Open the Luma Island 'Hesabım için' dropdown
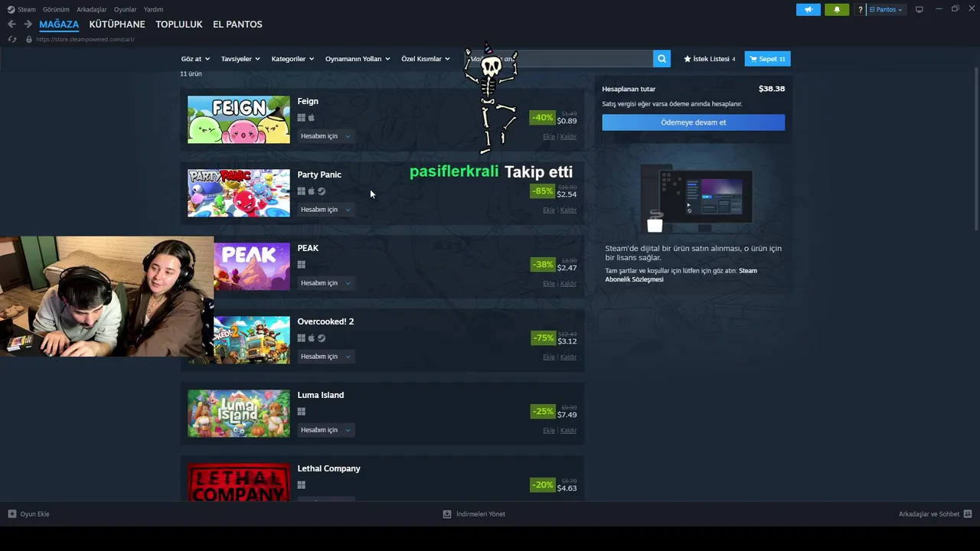 [x=325, y=430]
